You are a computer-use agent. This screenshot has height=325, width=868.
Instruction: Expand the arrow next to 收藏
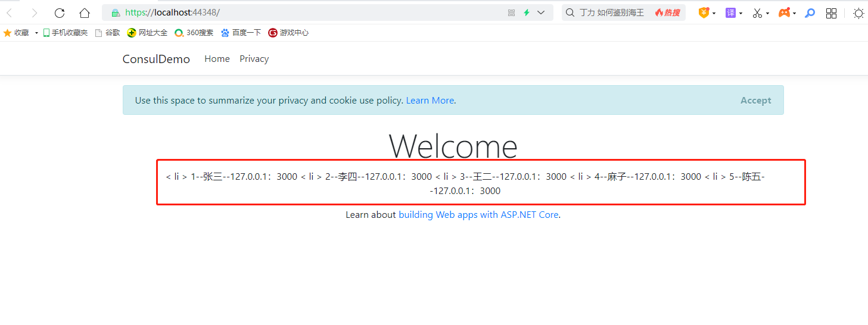click(36, 33)
